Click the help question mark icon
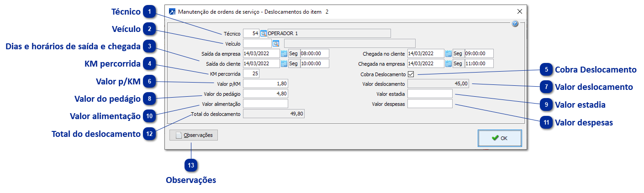Screen dimensions: 644x193 515,24
